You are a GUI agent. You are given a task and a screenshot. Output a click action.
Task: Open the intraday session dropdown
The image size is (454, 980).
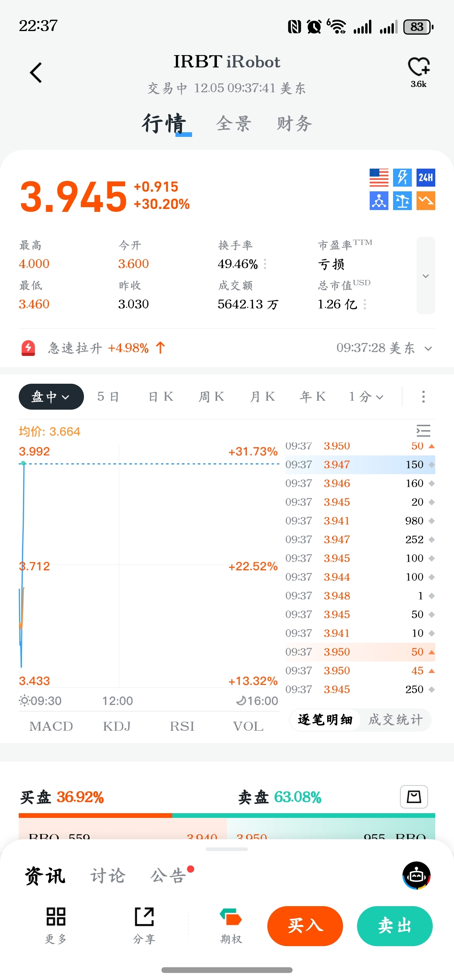51,397
